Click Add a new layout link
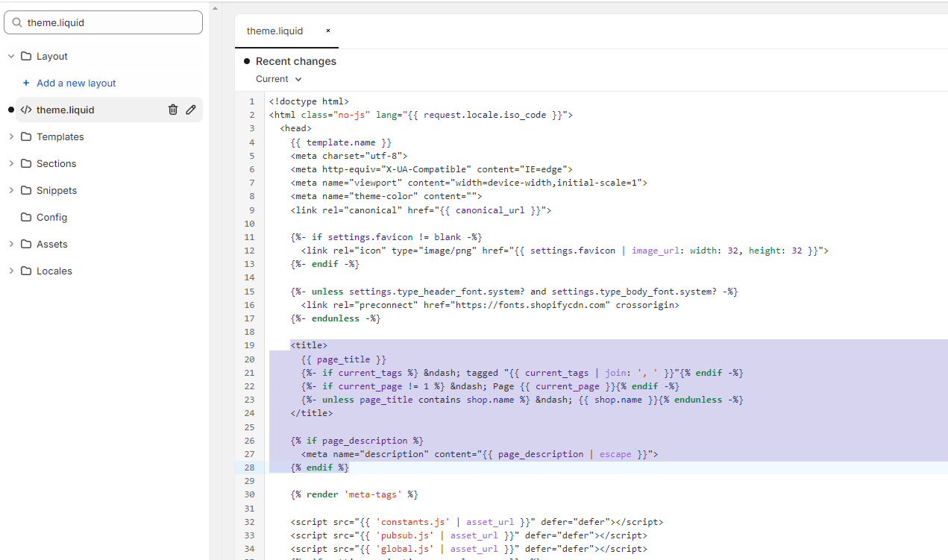Viewport: 948px width, 560px height. pos(76,83)
